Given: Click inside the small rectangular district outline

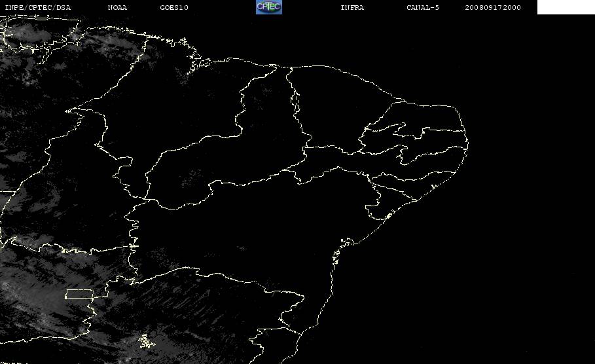Looking at the screenshot, I should click(x=79, y=294).
